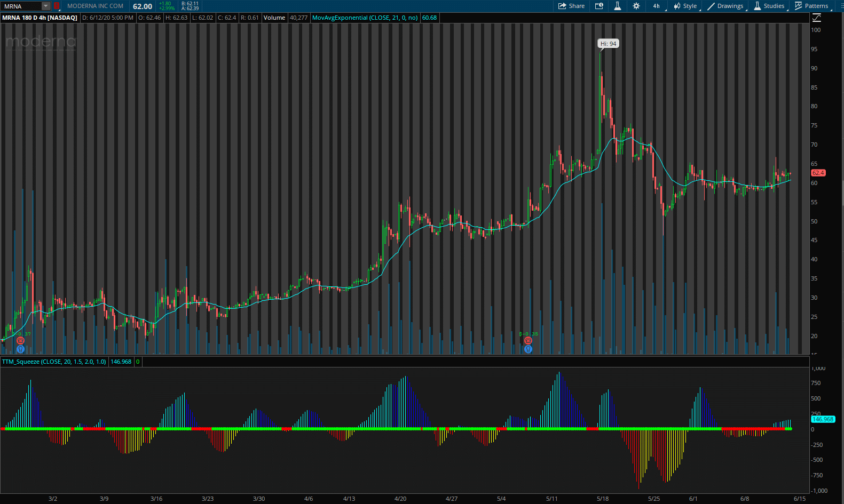844x504 pixels.
Task: Click the MRNA 180 D 4h [NASDAQ] label
Action: click(x=40, y=18)
